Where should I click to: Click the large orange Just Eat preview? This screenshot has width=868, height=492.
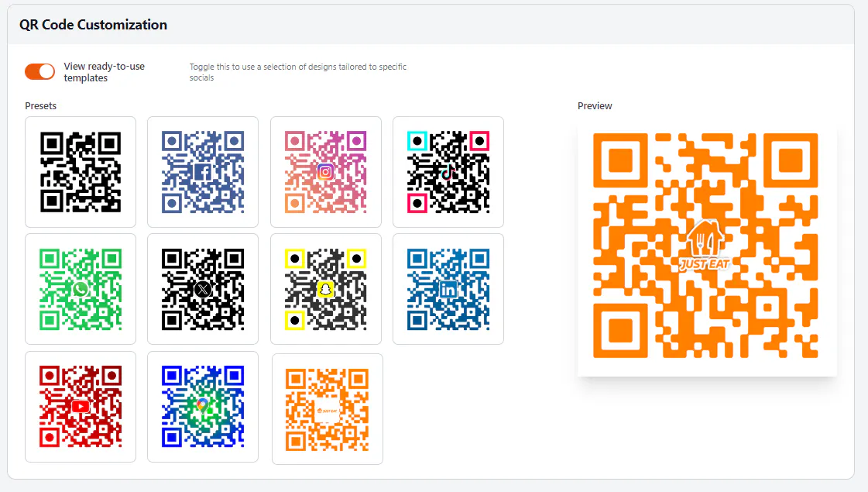pyautogui.click(x=706, y=246)
